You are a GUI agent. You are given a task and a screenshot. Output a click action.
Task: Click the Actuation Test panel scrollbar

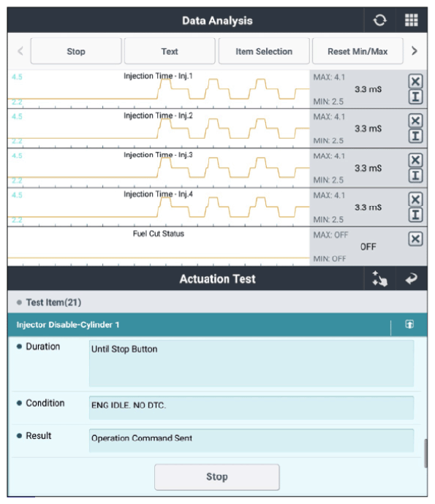coord(425,453)
